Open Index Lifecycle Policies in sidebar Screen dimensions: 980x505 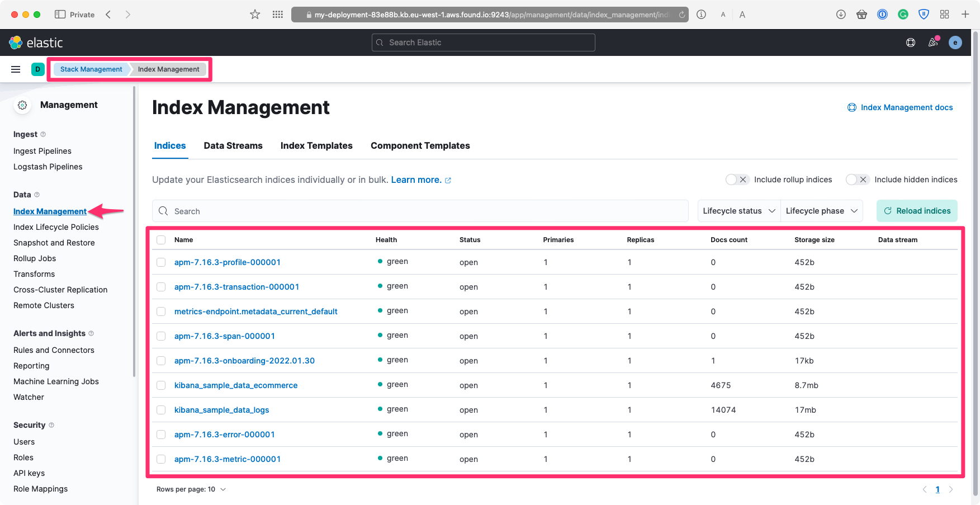point(56,227)
